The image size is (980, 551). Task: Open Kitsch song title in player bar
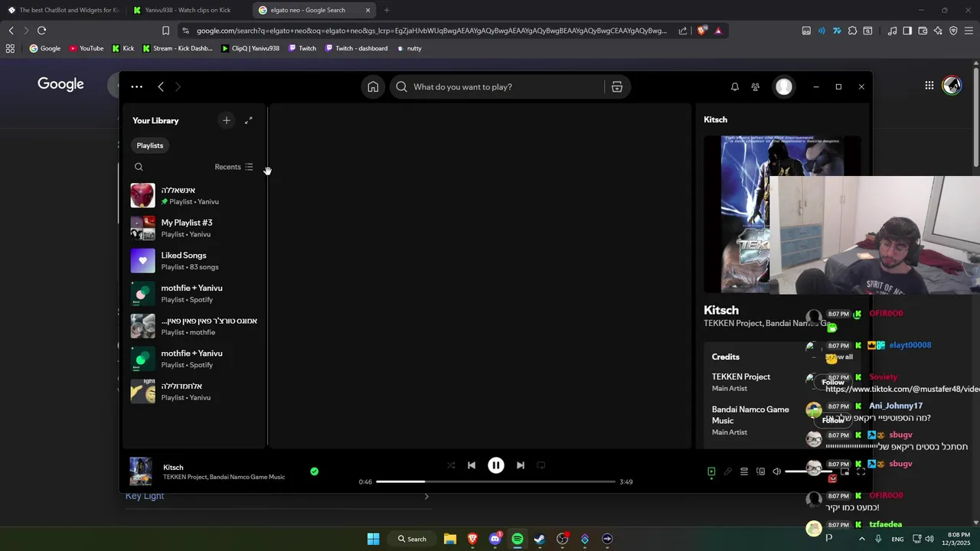click(173, 467)
